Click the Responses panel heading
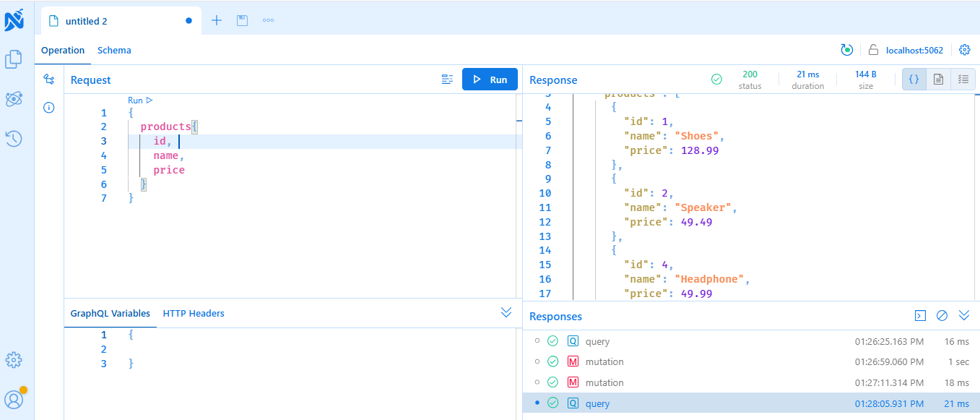The image size is (980, 420). tap(556, 316)
